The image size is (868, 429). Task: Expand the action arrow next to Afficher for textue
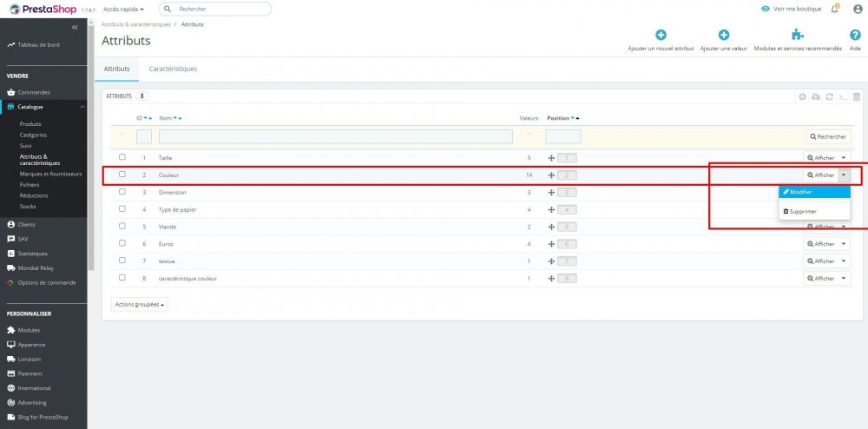(845, 261)
